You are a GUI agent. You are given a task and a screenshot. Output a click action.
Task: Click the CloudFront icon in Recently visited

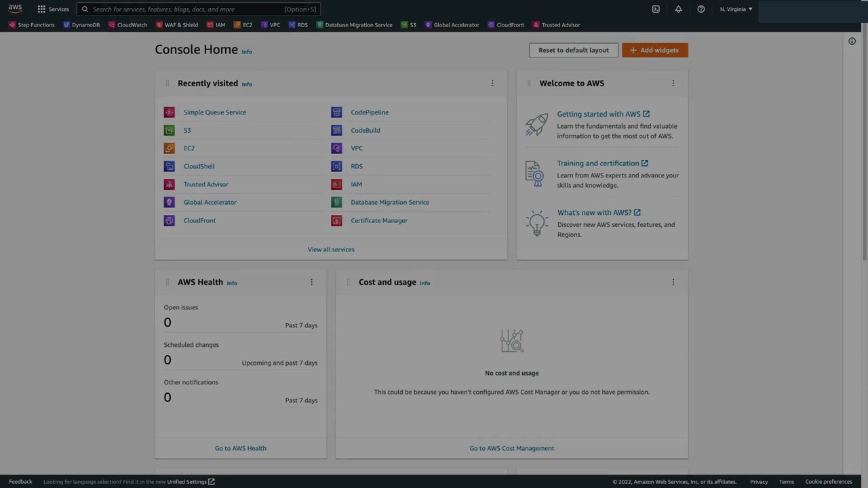point(170,220)
